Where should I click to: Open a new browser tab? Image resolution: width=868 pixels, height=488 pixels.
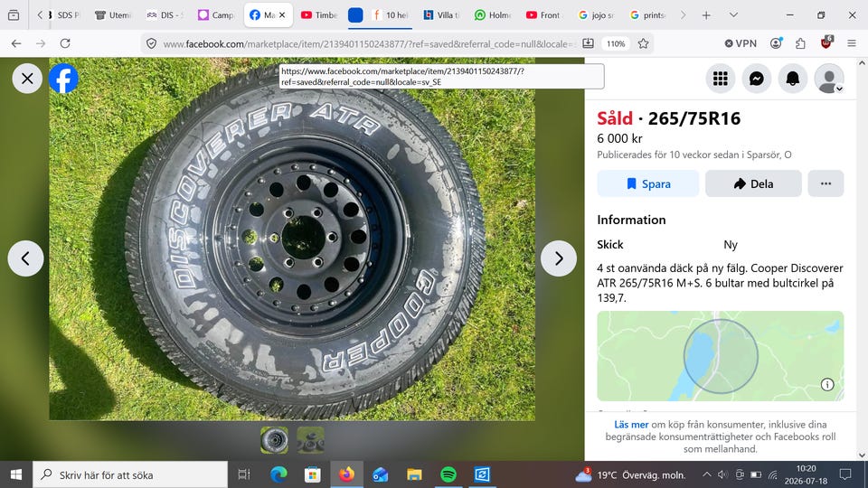706,15
